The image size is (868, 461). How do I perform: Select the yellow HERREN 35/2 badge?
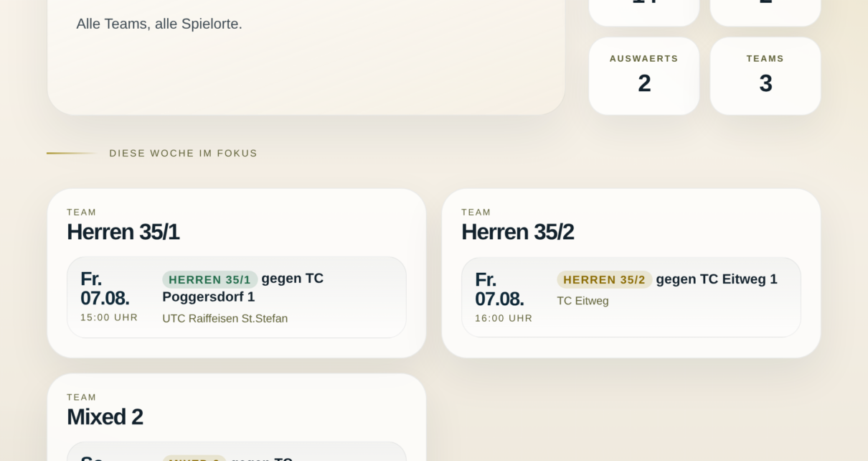click(604, 279)
